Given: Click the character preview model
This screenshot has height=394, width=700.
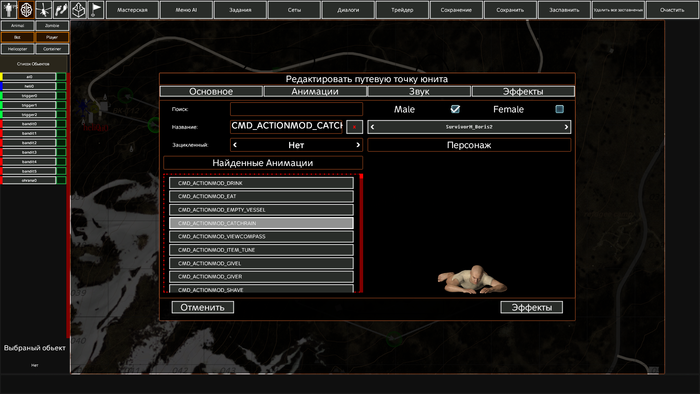Looking at the screenshot, I should tap(472, 280).
